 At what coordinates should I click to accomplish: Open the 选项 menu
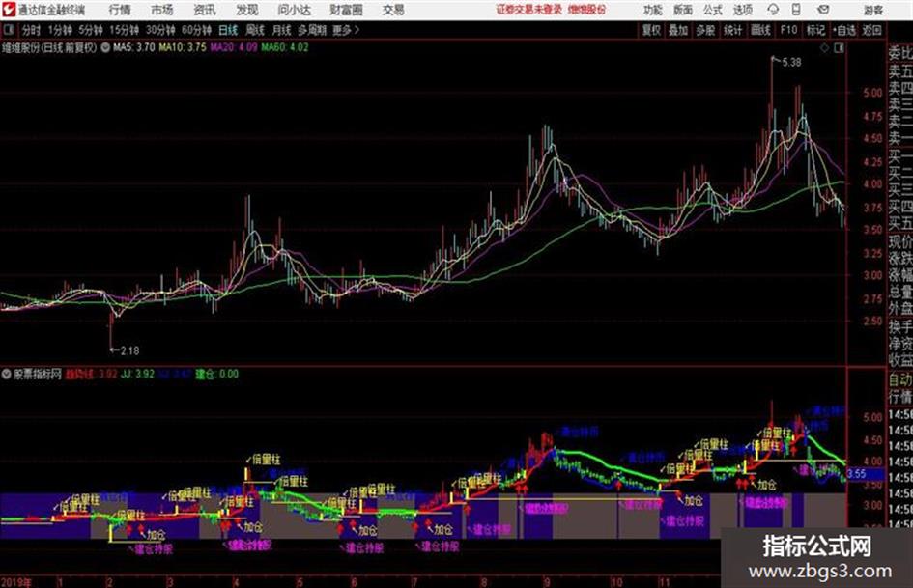click(743, 10)
